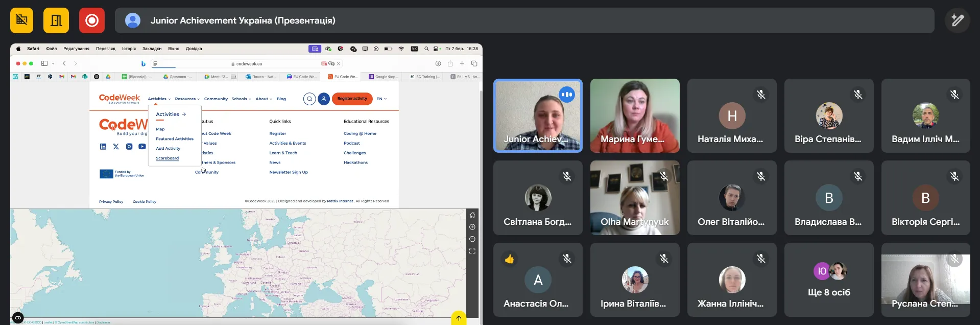Select Featured Activities in the dropdown
Image resolution: width=980 pixels, height=325 pixels.
tap(175, 139)
